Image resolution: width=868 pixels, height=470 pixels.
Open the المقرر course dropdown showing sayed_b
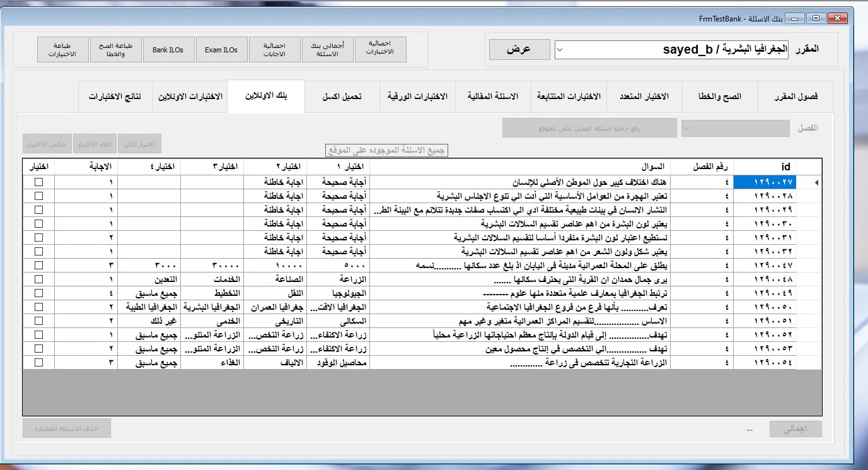(671, 50)
